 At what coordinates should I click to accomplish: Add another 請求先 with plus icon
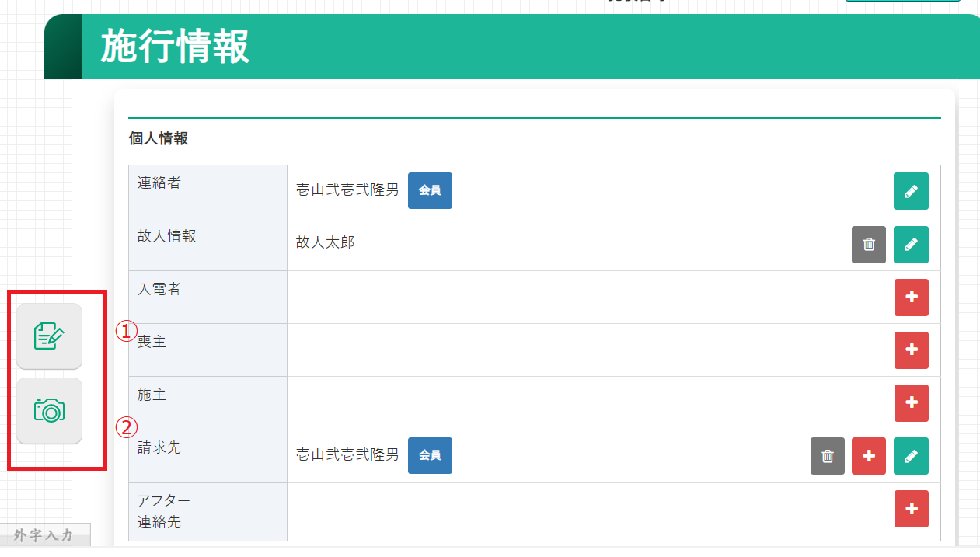pos(869,456)
